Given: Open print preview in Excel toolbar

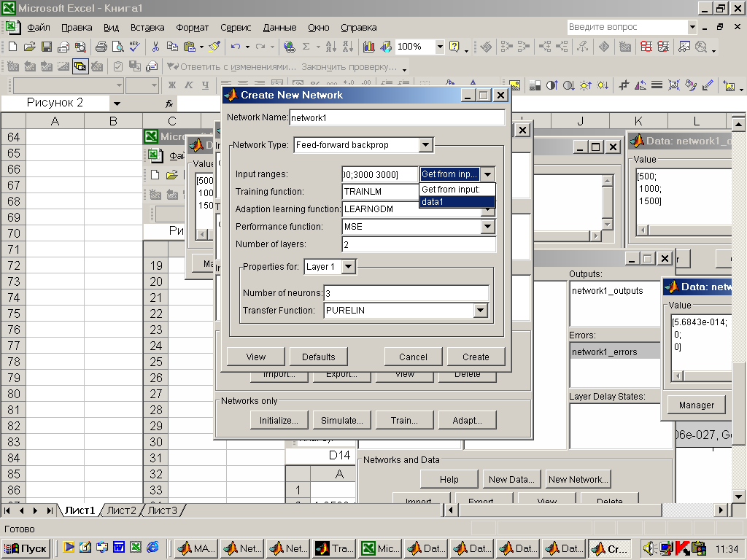Looking at the screenshot, I should click(117, 47).
